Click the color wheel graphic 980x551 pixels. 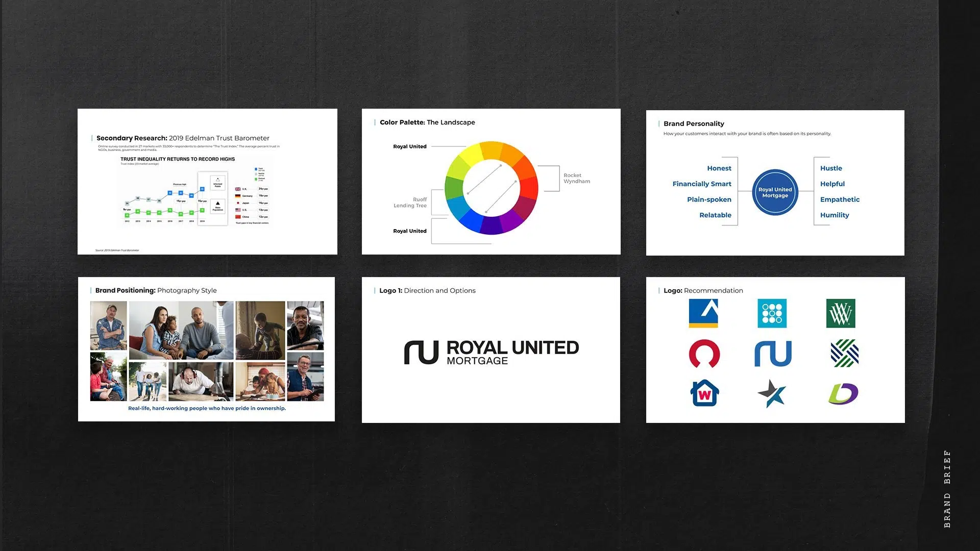point(491,188)
